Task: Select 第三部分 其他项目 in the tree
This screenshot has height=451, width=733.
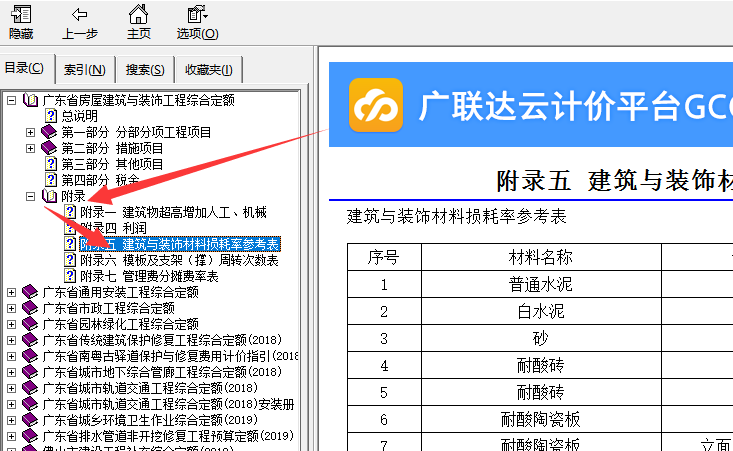Action: [x=112, y=165]
